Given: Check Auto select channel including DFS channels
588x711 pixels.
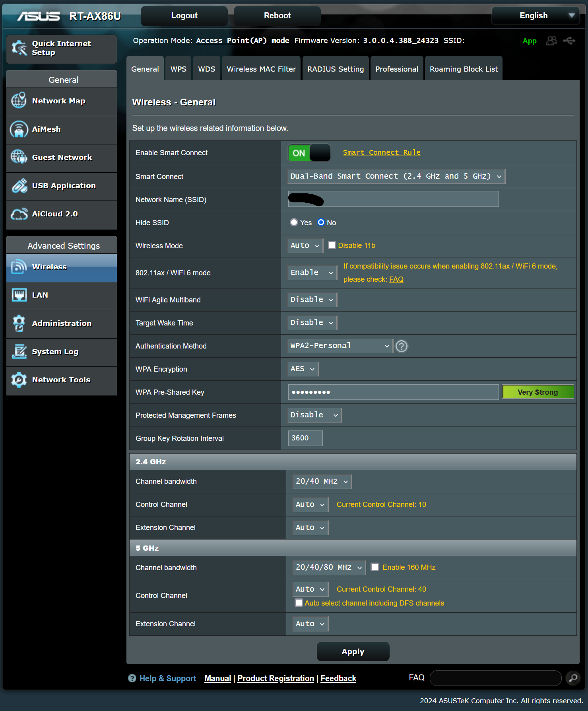Looking at the screenshot, I should point(299,603).
